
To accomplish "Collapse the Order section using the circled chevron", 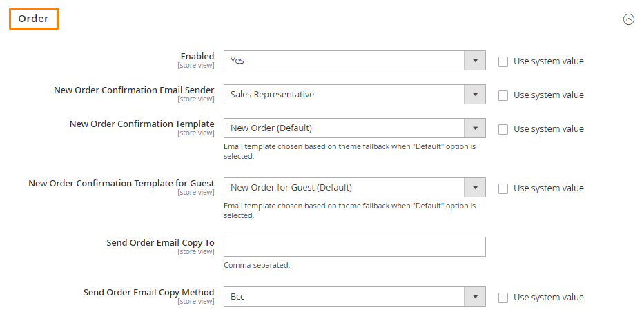I will 628,19.
